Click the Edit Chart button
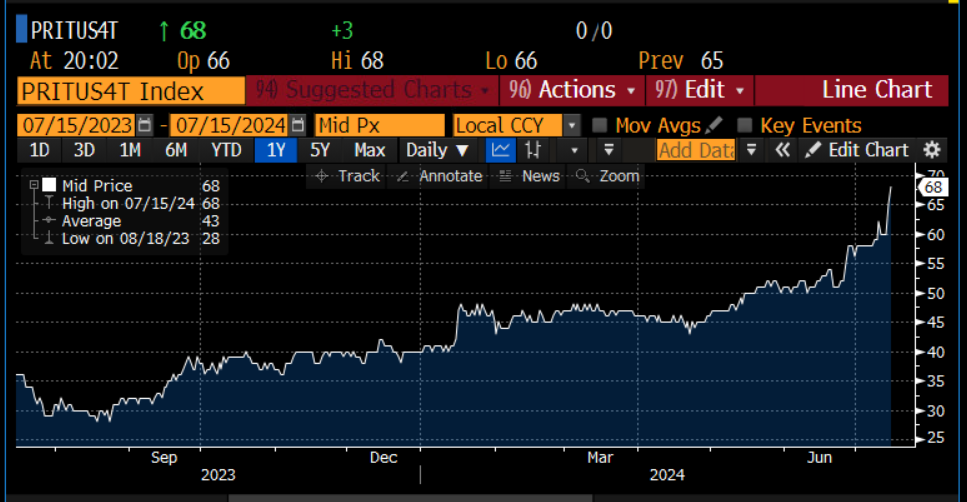 (x=857, y=150)
